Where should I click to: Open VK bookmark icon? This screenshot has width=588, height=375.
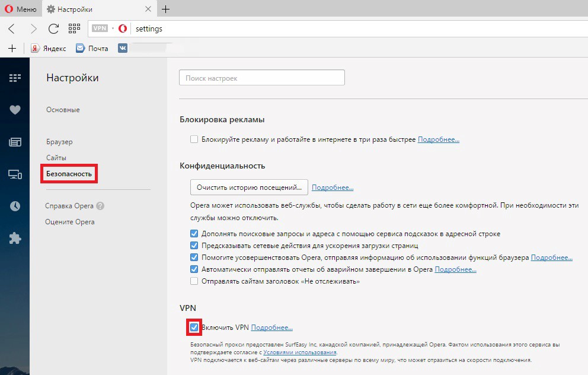123,48
